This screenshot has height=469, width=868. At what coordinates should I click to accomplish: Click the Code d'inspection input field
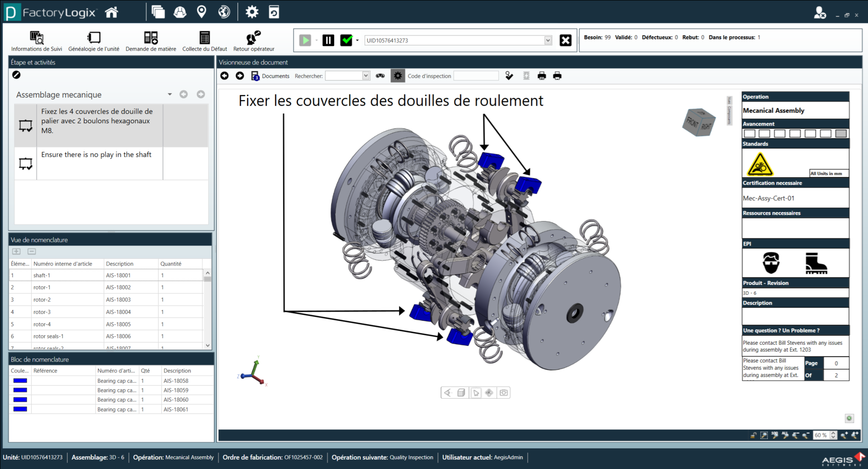[476, 76]
